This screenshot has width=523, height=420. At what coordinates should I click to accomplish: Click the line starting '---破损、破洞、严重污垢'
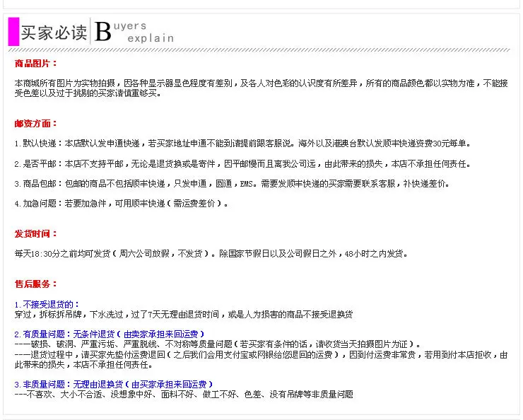[x=218, y=344]
